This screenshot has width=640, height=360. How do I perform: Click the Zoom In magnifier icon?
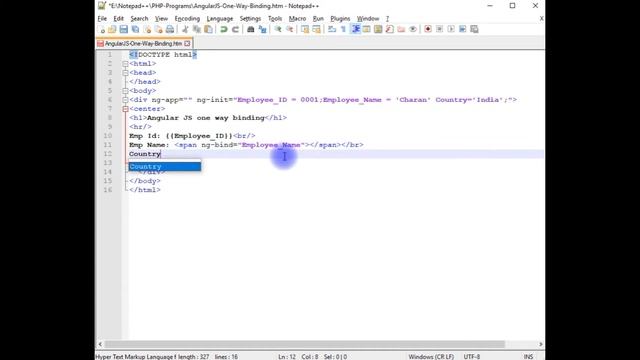point(278,29)
